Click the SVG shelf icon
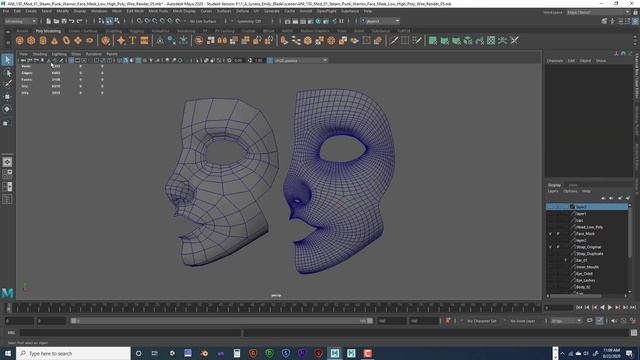The width and height of the screenshot is (640, 360). tap(144, 40)
